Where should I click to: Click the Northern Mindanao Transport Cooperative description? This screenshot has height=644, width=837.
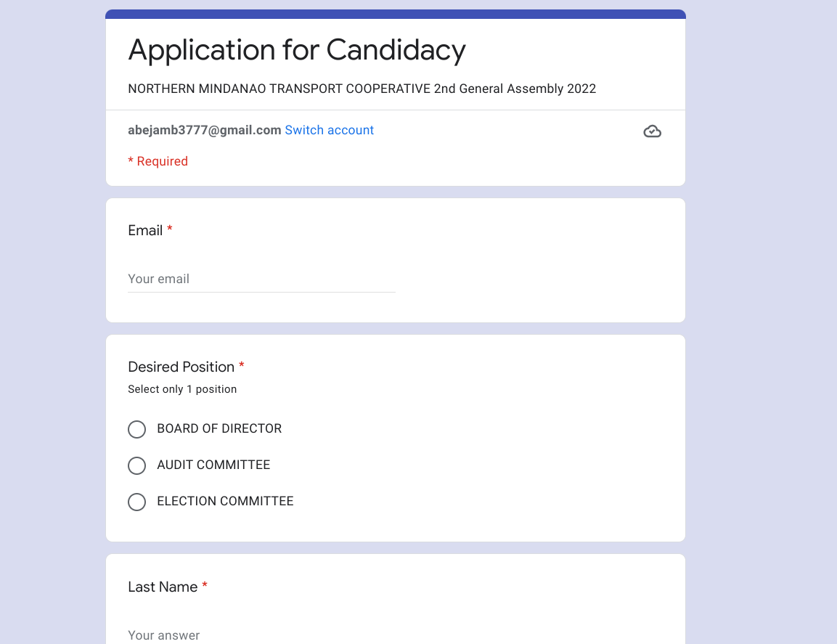coord(362,89)
